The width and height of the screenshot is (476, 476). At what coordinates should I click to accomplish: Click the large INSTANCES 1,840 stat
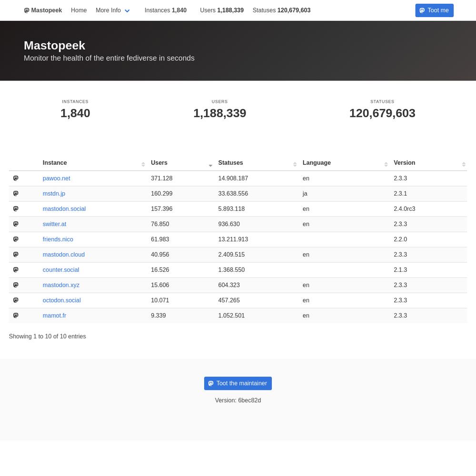click(x=75, y=109)
